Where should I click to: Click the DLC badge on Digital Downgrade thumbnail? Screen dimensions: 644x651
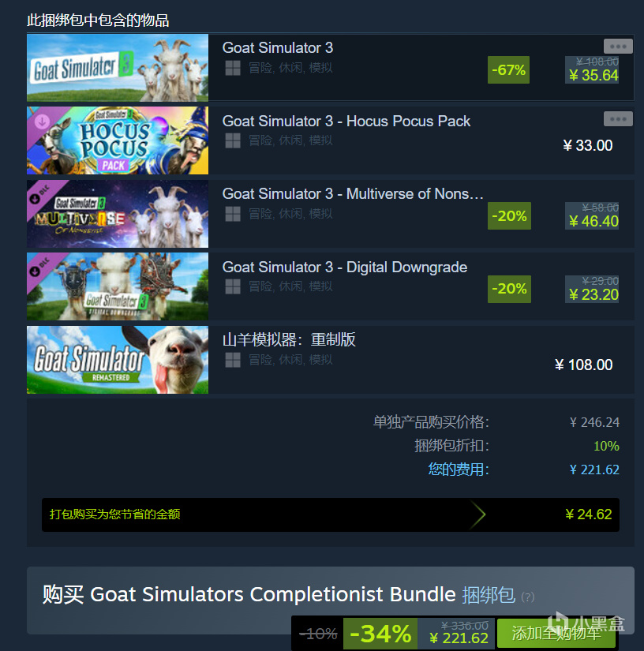(x=40, y=268)
